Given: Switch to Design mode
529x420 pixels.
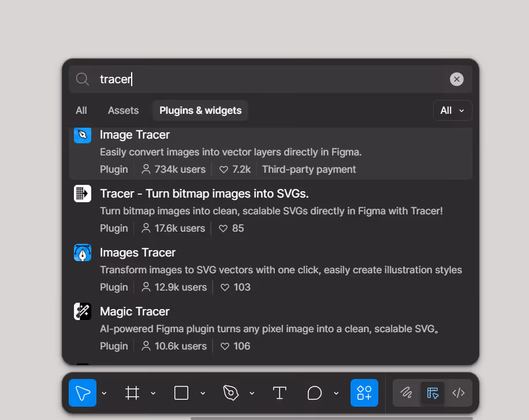Looking at the screenshot, I should click(433, 393).
